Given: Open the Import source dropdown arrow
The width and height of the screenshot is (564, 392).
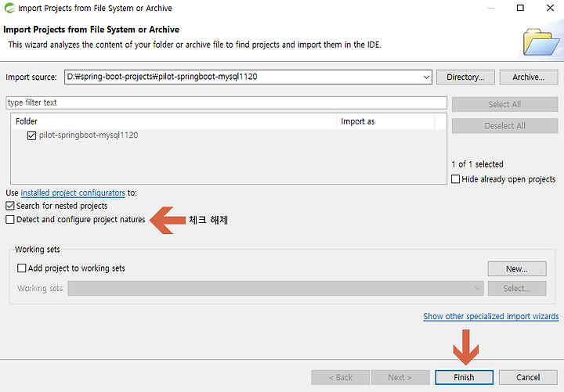Looking at the screenshot, I should (426, 77).
